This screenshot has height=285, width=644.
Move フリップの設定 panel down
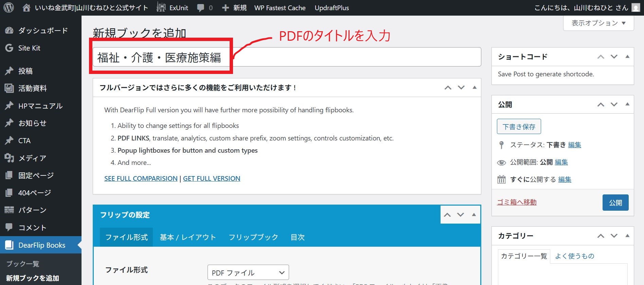(460, 215)
